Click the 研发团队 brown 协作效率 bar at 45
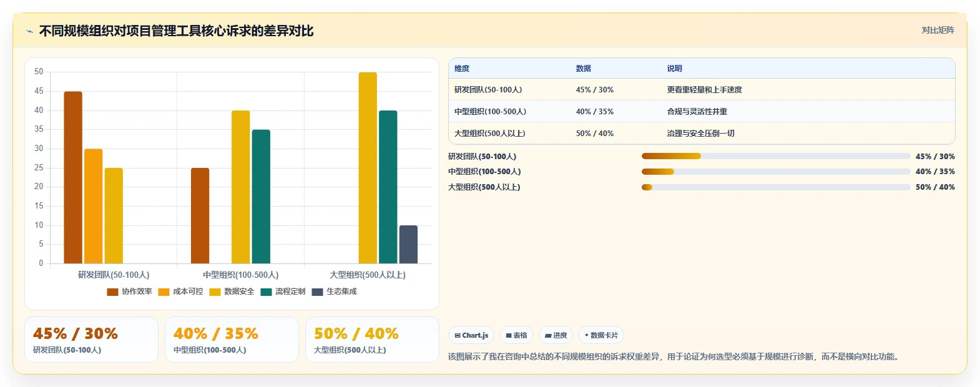 (73, 177)
